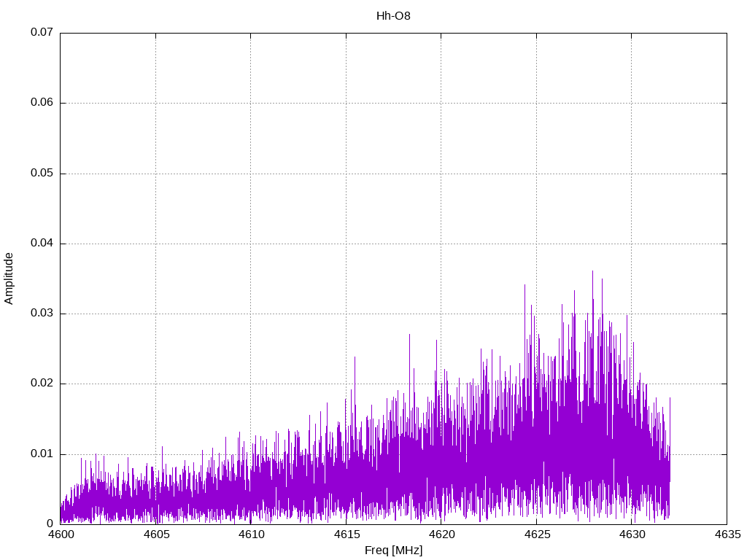Click the 0.05 y-axis tick label

pos(42,174)
